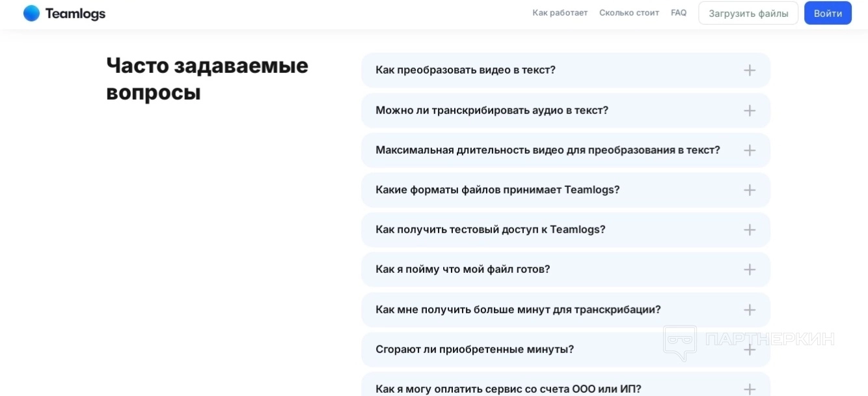Select the FAQ navigation item
The height and width of the screenshot is (396, 868).
pyautogui.click(x=679, y=13)
